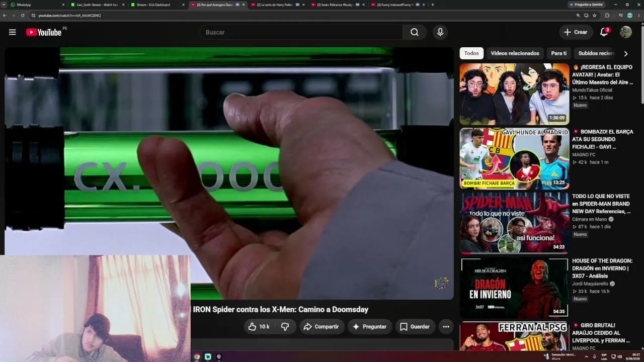The width and height of the screenshot is (644, 362).
Task: Click the site info icon beside the URL
Action: pos(33,16)
